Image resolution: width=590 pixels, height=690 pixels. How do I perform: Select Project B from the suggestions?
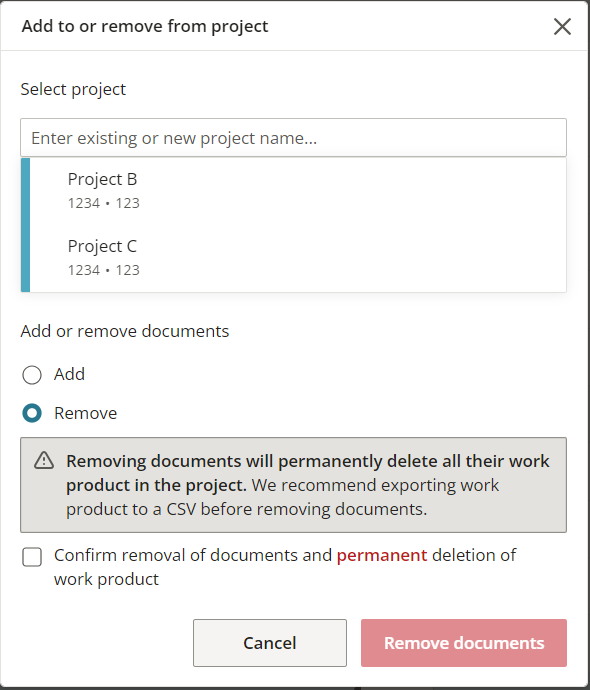tap(293, 191)
